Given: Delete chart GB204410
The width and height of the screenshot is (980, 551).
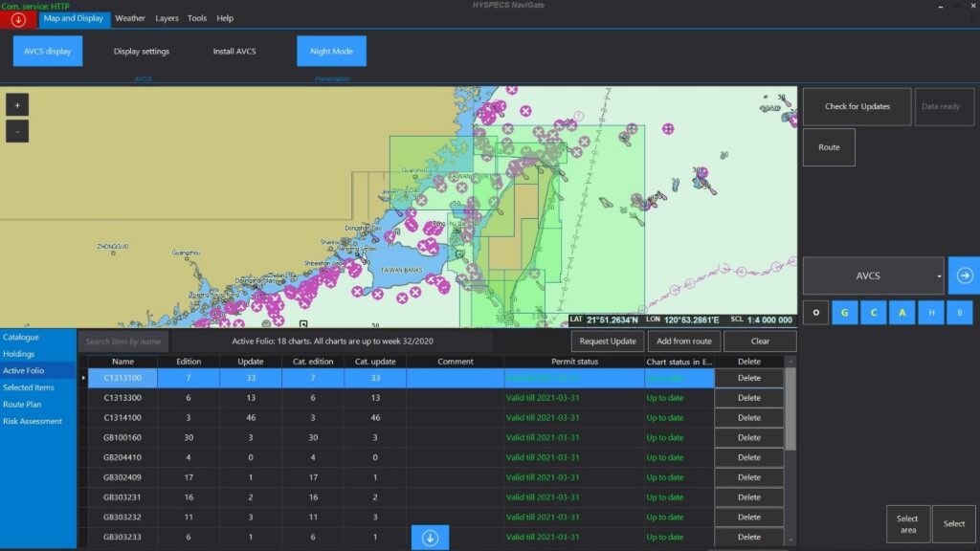Looking at the screenshot, I should (x=748, y=458).
